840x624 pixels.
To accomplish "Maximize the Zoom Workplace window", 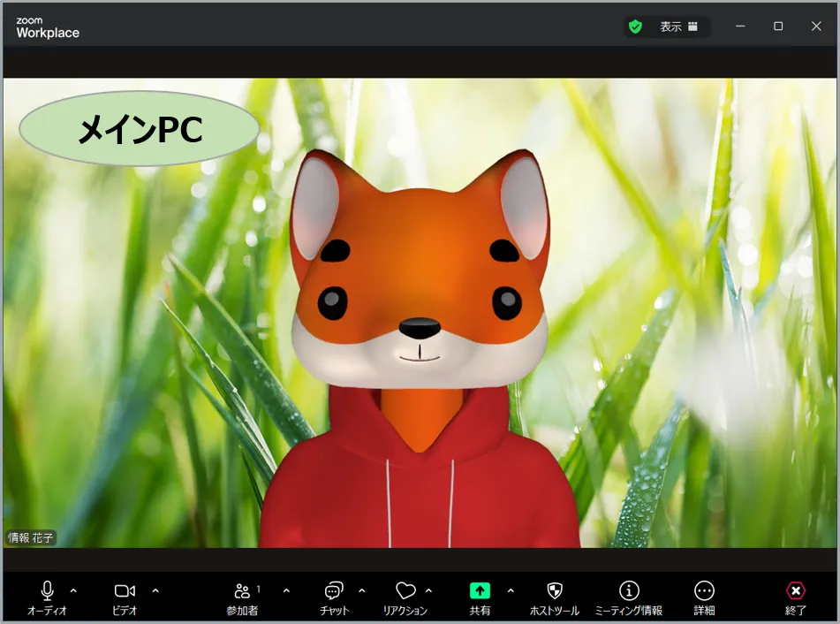I will pyautogui.click(x=778, y=27).
